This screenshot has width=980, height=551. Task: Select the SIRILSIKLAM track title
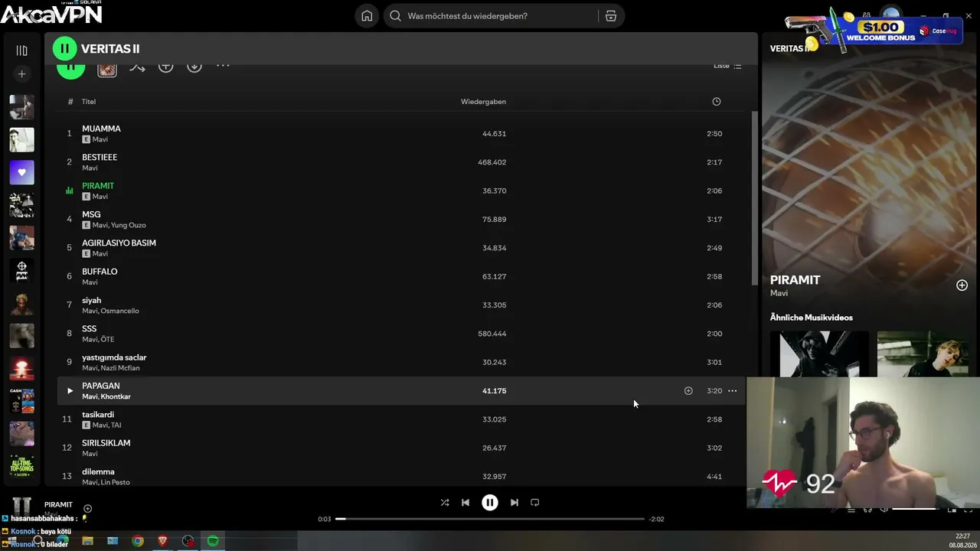pos(106,443)
